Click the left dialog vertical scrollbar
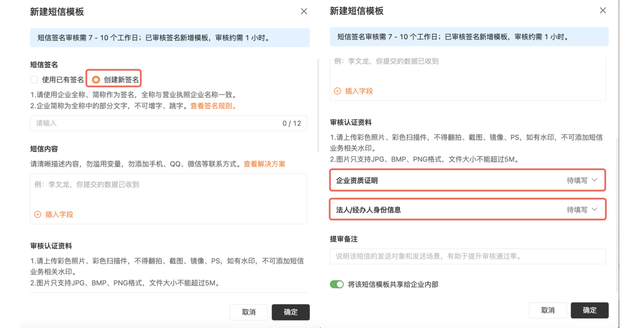This screenshot has width=644, height=328. 318,105
